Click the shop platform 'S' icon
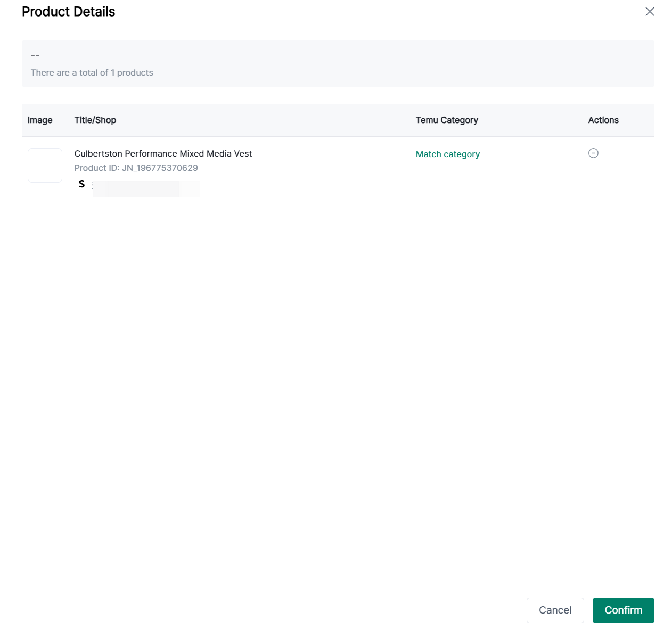The height and width of the screenshot is (629, 672). pyautogui.click(x=81, y=184)
